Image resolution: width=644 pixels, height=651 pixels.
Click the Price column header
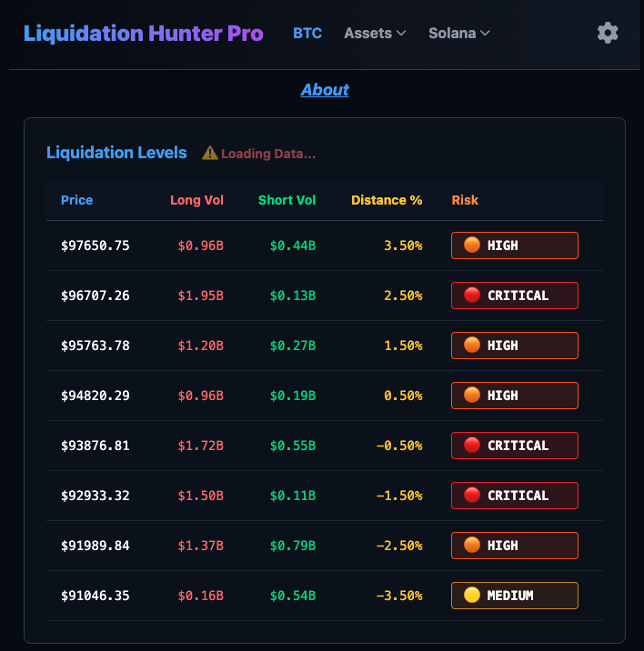click(x=77, y=200)
